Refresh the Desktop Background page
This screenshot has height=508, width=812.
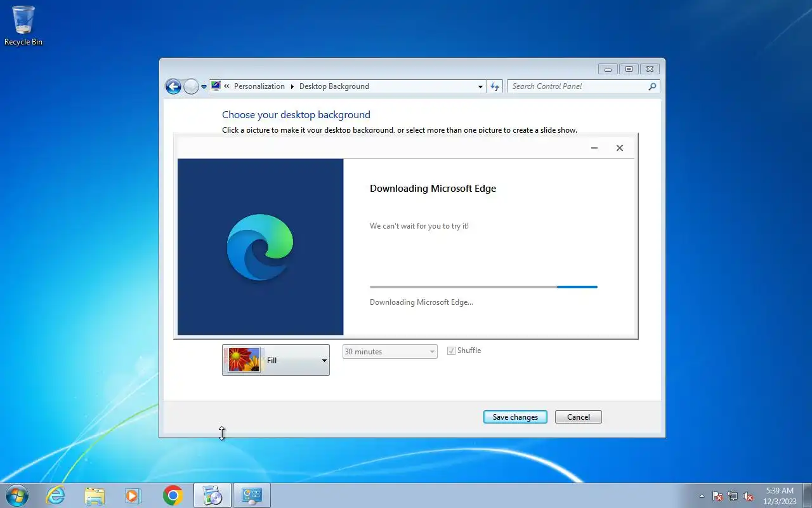pyautogui.click(x=495, y=86)
